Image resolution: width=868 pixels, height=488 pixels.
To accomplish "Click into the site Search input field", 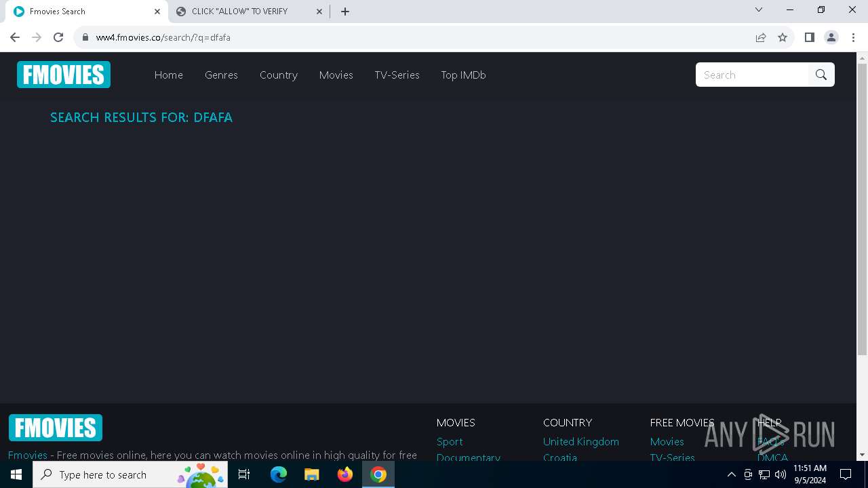I will 752,75.
